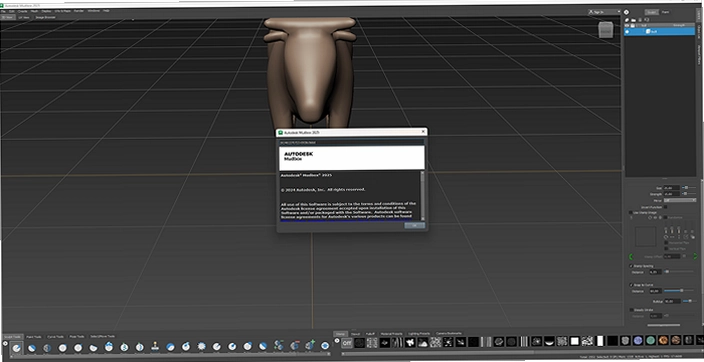Open the Material Presets tab

(x=392, y=334)
